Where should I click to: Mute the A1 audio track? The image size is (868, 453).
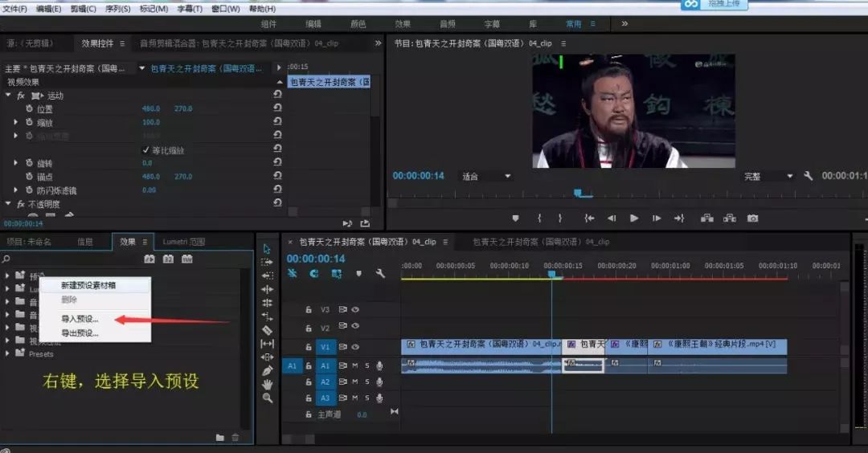point(355,365)
